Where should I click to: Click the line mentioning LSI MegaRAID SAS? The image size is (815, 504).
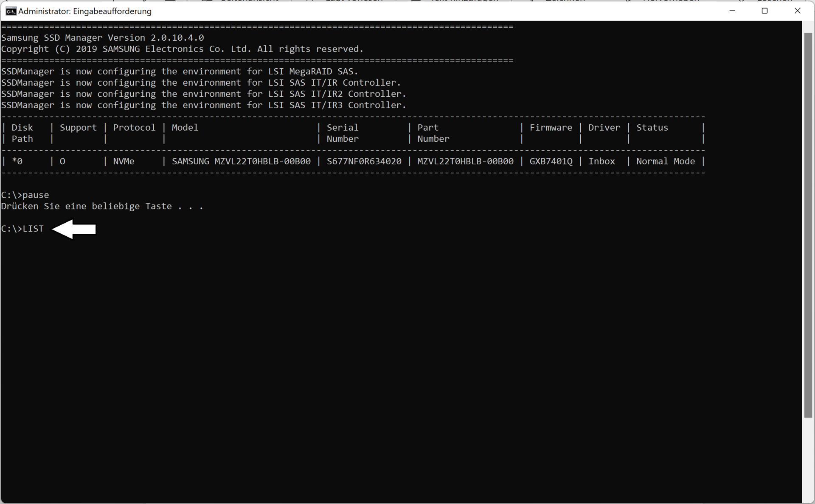[x=180, y=72]
